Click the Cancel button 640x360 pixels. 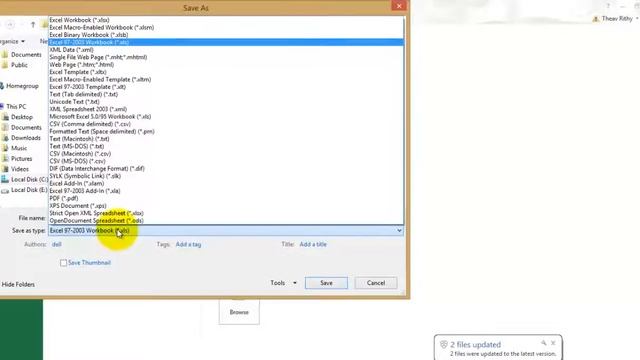[376, 283]
